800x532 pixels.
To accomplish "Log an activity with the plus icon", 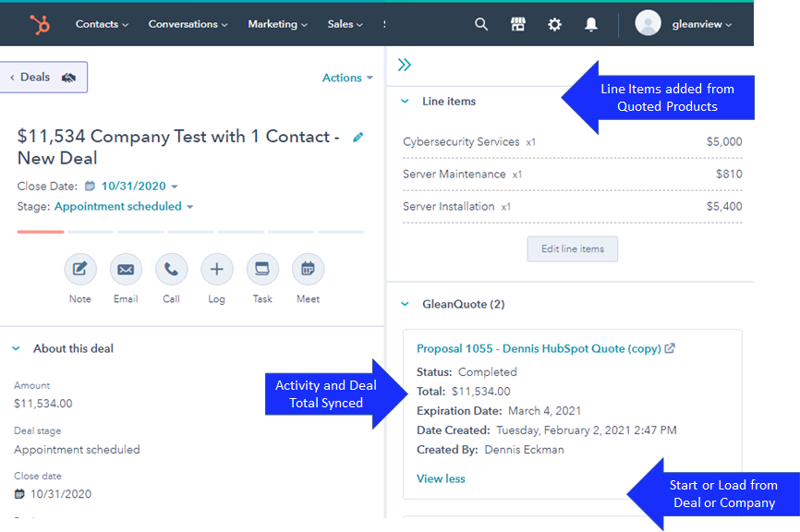I will (217, 270).
